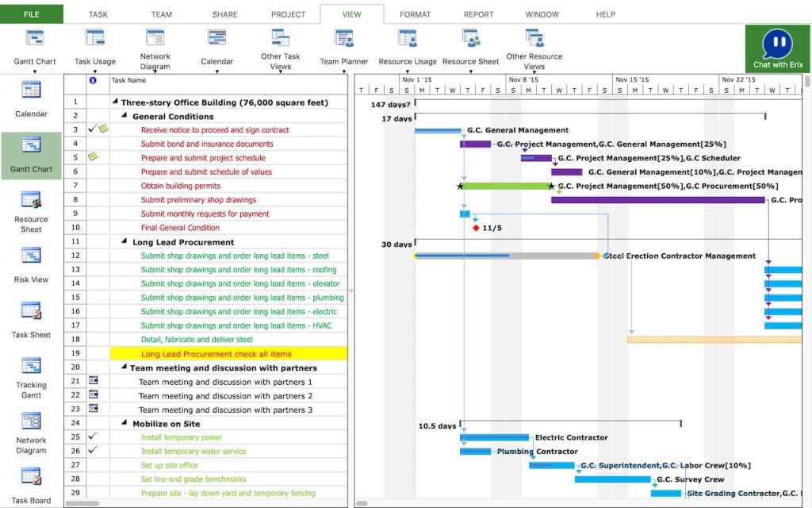Click the 'Chat with Erix' button

(776, 46)
